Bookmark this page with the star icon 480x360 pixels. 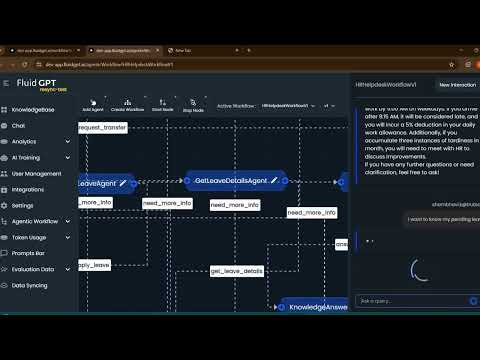point(452,65)
